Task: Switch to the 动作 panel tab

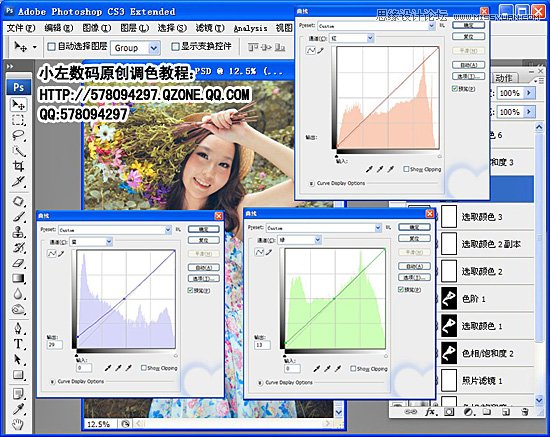Action: pos(504,78)
